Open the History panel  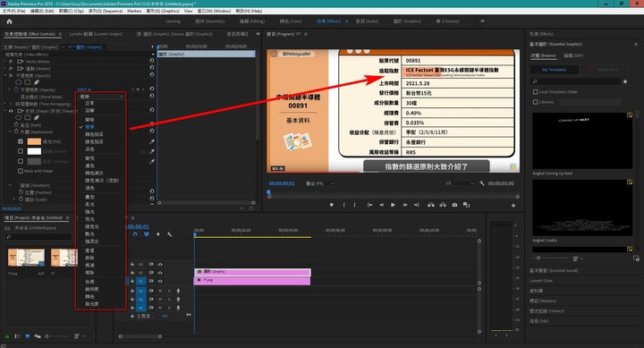[547, 311]
